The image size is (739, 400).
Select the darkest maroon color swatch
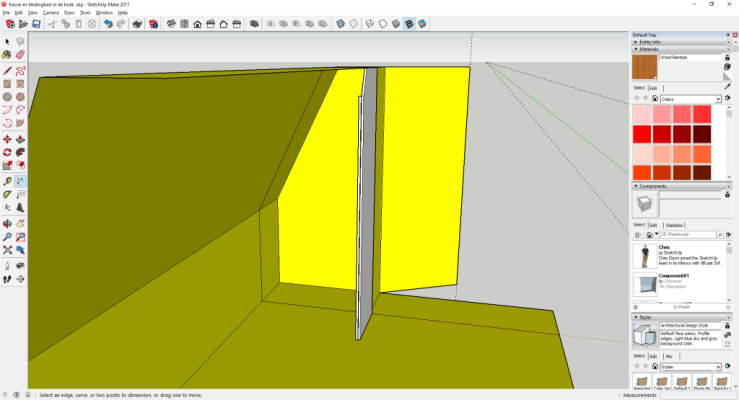point(702,134)
